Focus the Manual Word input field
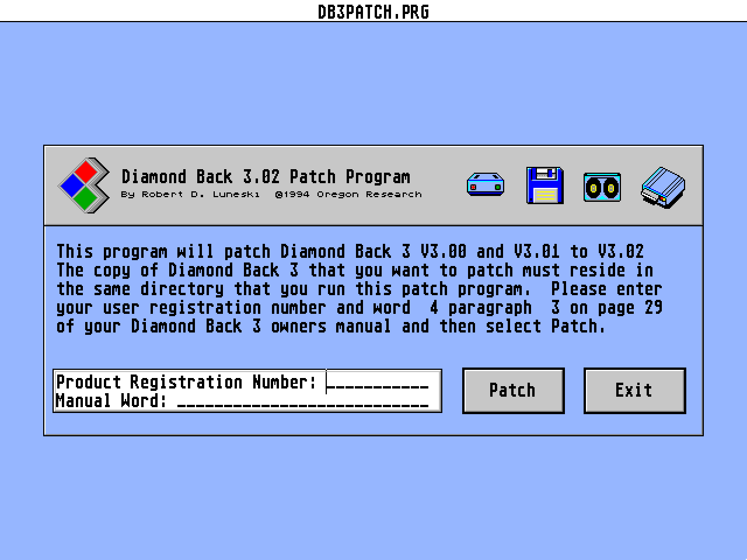The width and height of the screenshot is (747, 560). (x=303, y=401)
